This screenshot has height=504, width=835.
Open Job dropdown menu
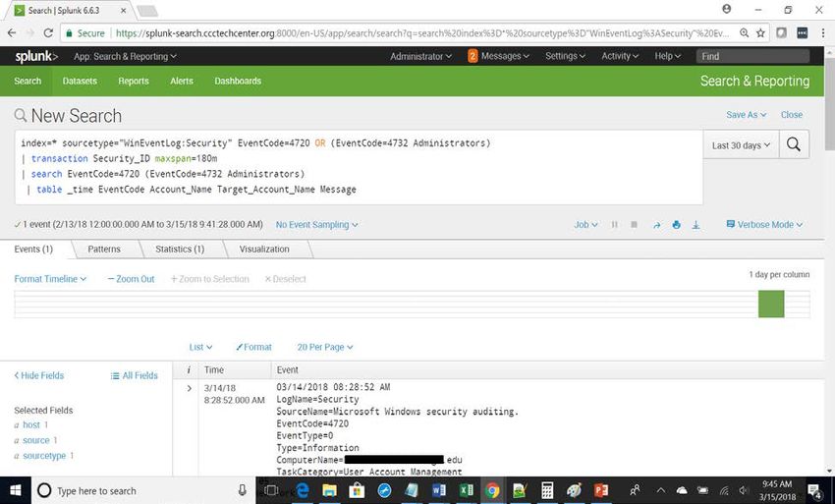(585, 225)
